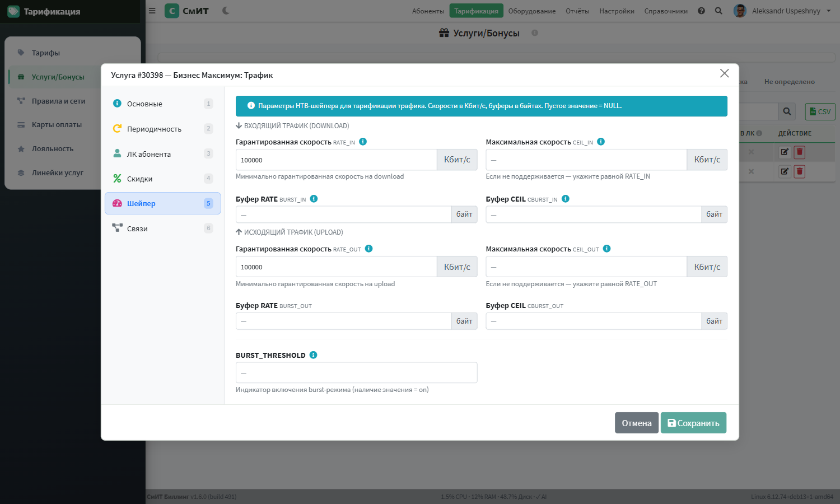Viewport: 840px width, 504px height.
Task: Open user account dropdown caret
Action: click(829, 11)
